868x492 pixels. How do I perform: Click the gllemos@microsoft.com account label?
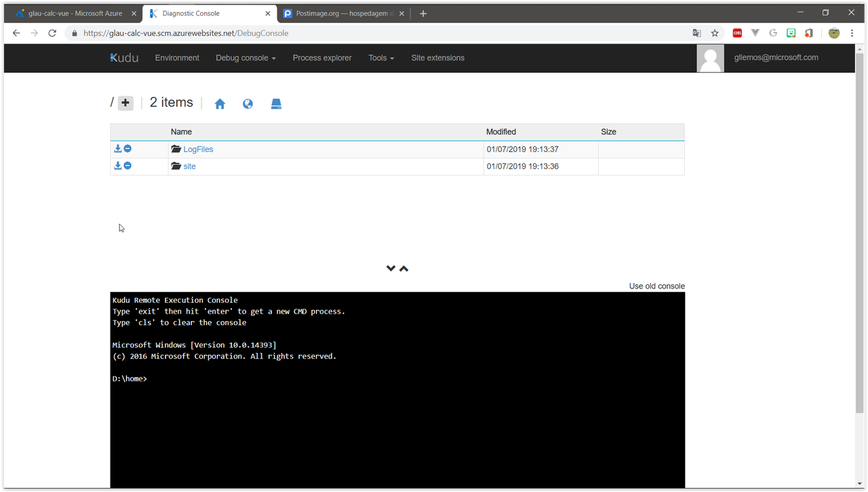pos(776,58)
